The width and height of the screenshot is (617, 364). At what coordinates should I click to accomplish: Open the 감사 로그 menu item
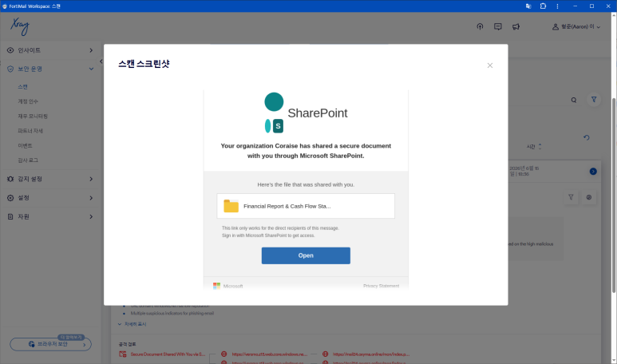[x=28, y=160]
